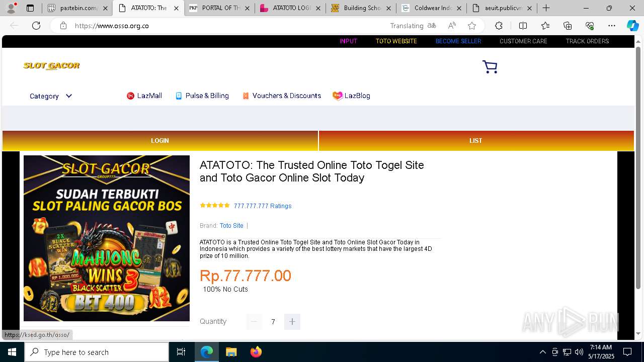The height and width of the screenshot is (362, 644).
Task: Open the Copilot icon in toolbar
Action: click(632, 26)
